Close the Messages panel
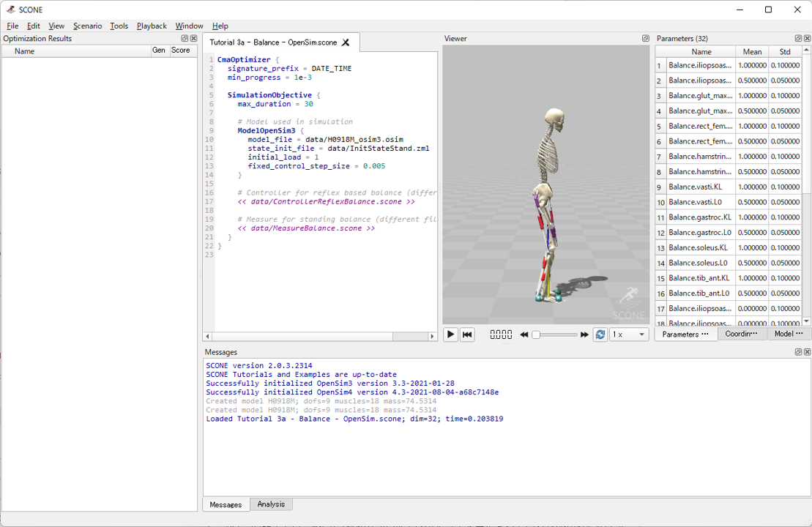 808,352
